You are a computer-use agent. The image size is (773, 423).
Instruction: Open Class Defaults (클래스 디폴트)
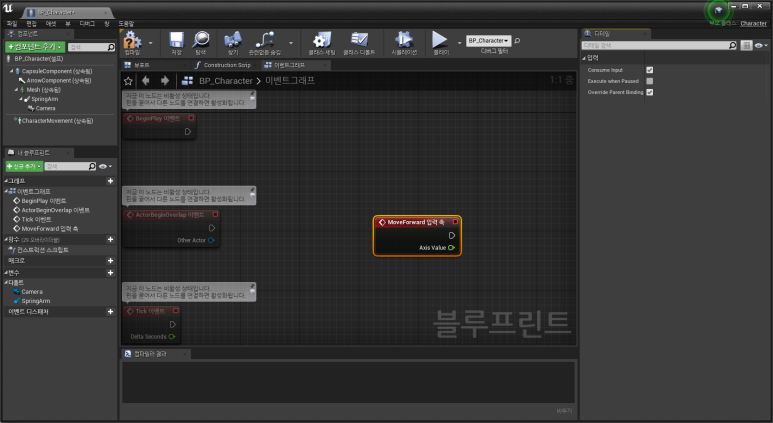point(359,40)
